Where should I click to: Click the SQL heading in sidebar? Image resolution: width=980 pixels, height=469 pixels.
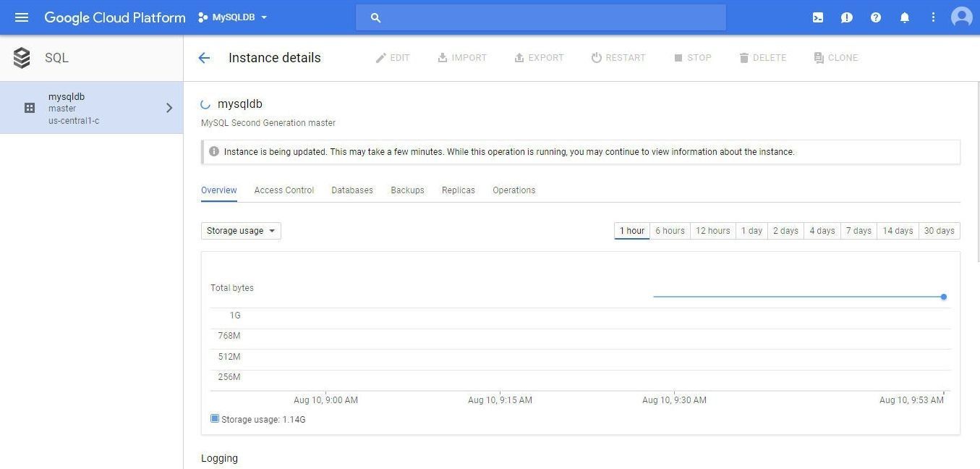pos(56,58)
